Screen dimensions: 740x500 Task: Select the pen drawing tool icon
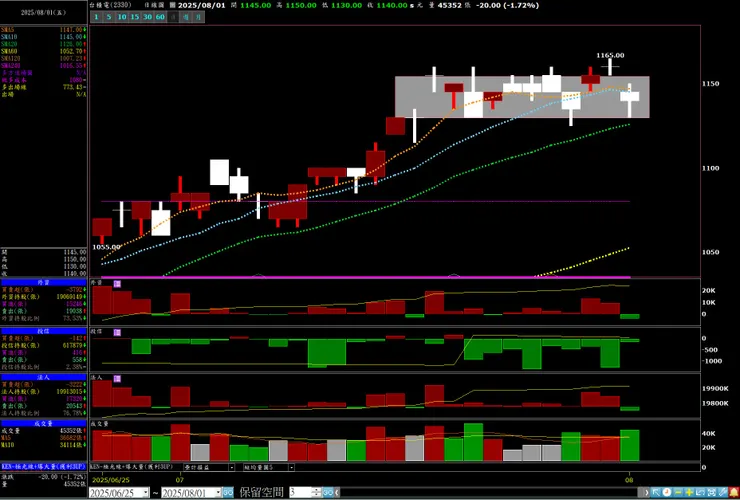pyautogui.click(x=723, y=493)
